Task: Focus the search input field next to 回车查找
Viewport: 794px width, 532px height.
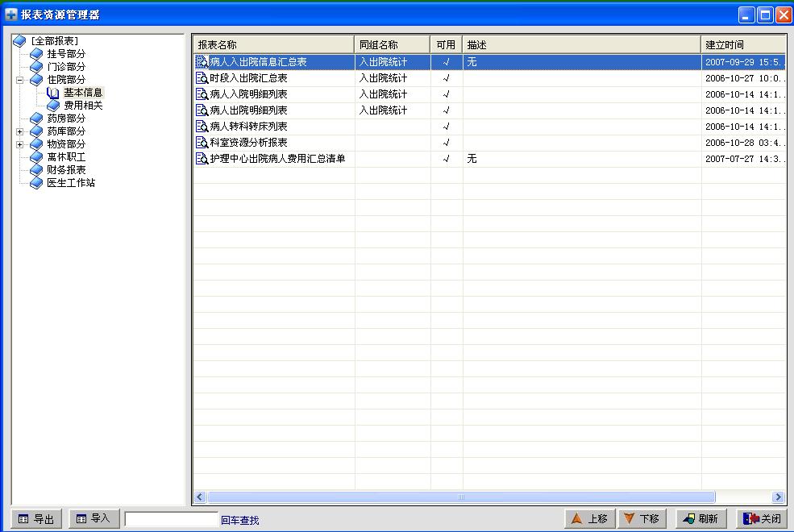Action: (x=171, y=520)
